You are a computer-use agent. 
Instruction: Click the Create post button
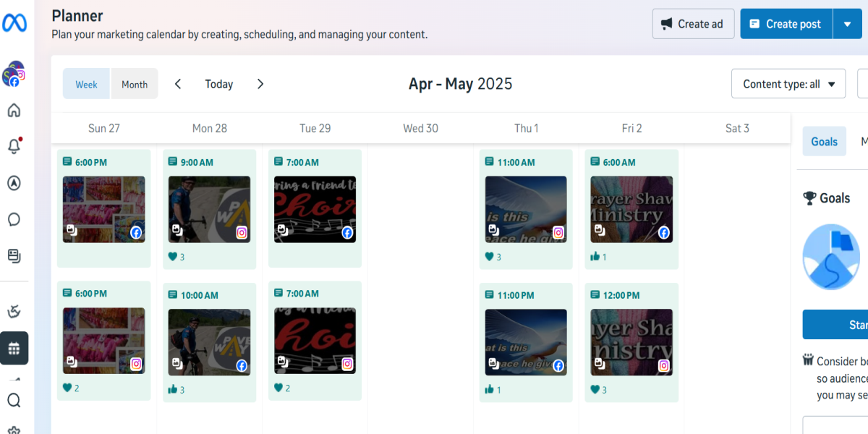pyautogui.click(x=786, y=24)
